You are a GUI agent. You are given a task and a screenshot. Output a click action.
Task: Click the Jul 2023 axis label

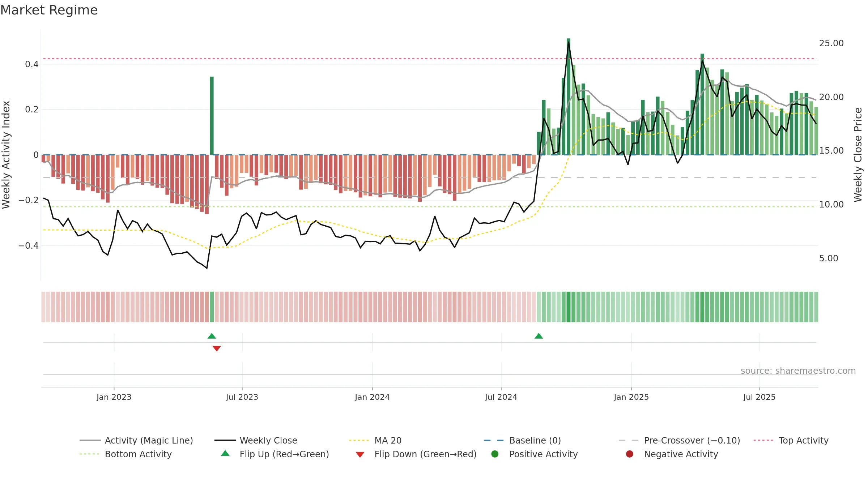[x=242, y=397]
